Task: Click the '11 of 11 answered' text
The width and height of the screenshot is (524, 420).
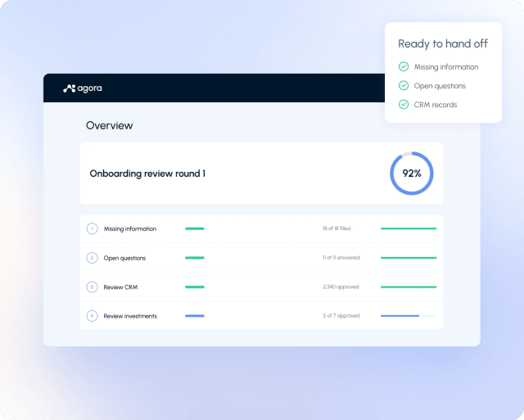Action: [x=341, y=258]
